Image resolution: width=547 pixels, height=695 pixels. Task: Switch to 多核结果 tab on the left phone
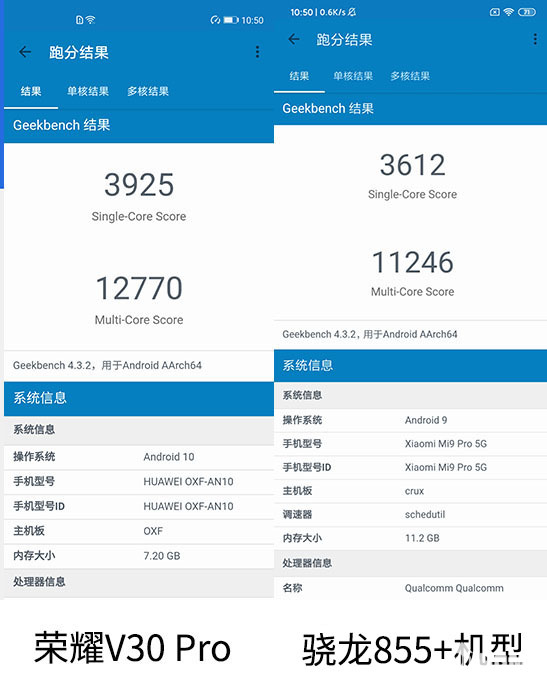(x=148, y=92)
